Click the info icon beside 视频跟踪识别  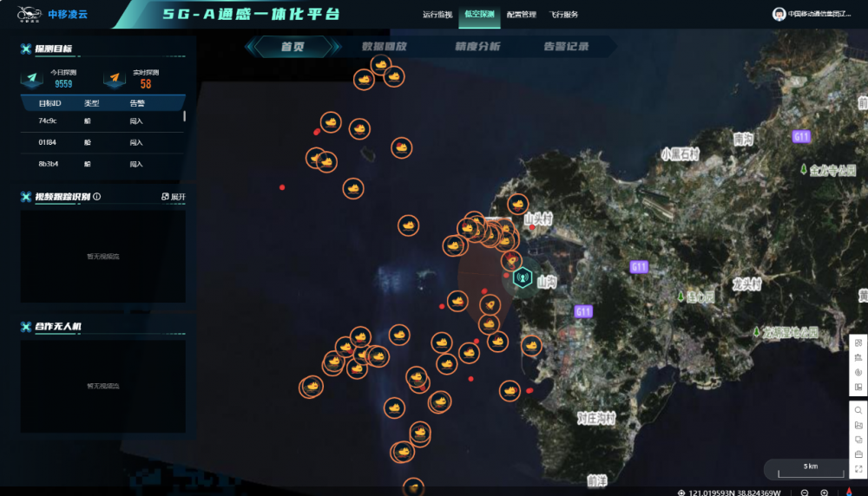tap(97, 196)
